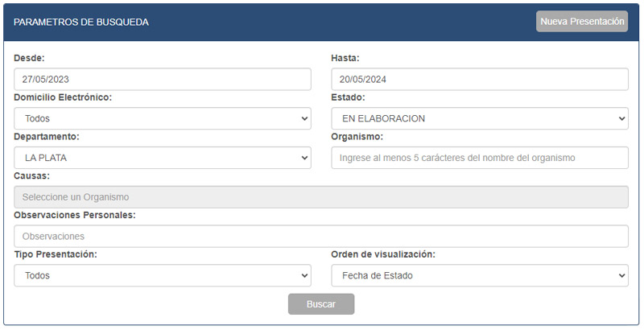Click the "Causas:" label
644x330 pixels.
pos(32,175)
